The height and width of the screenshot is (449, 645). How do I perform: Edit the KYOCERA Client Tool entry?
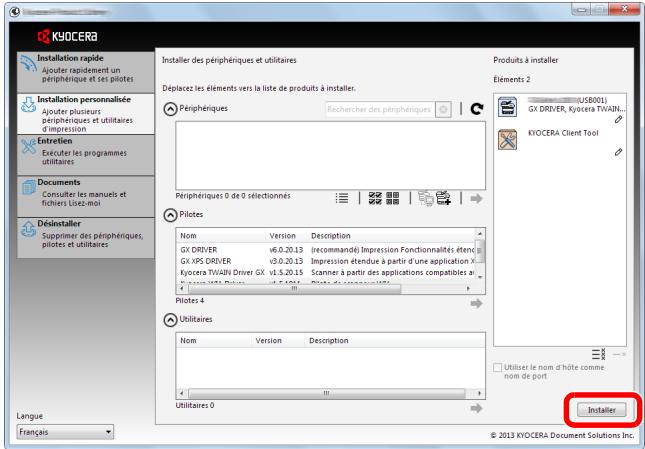618,152
